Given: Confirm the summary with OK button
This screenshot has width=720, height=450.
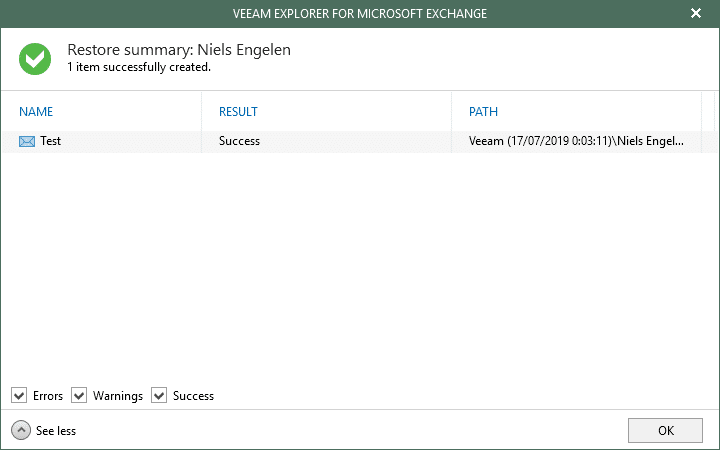Looking at the screenshot, I should pos(665,430).
